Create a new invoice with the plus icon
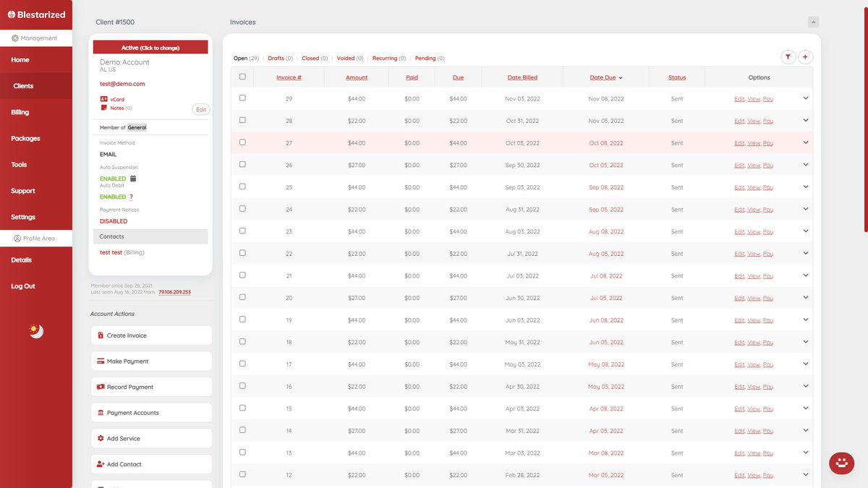868x488 pixels. 805,56
